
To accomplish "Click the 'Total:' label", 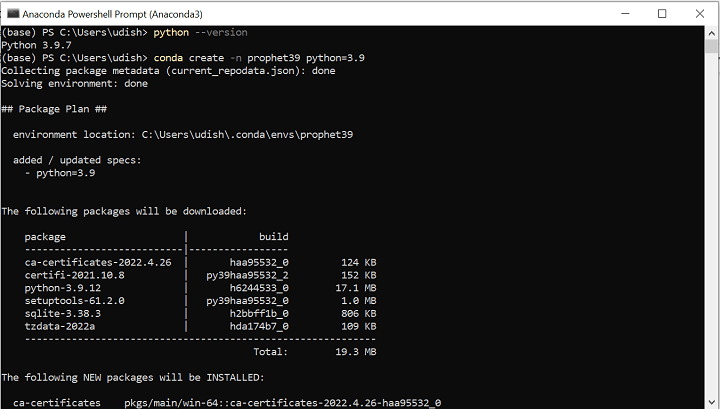I will [x=270, y=352].
